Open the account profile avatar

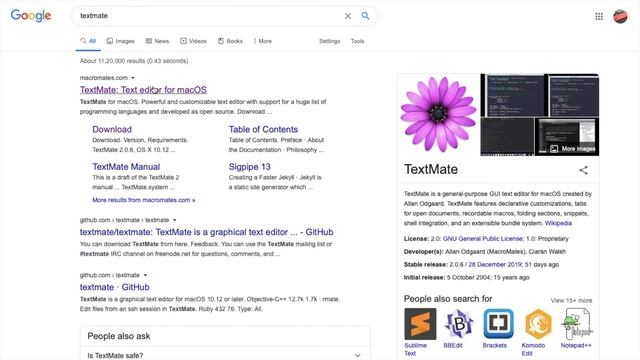pos(620,16)
